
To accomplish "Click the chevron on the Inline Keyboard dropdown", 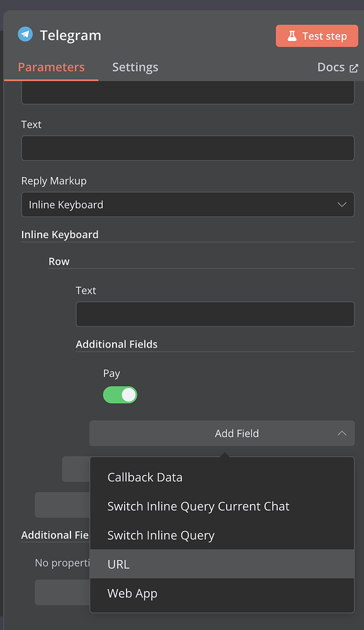I will [341, 204].
